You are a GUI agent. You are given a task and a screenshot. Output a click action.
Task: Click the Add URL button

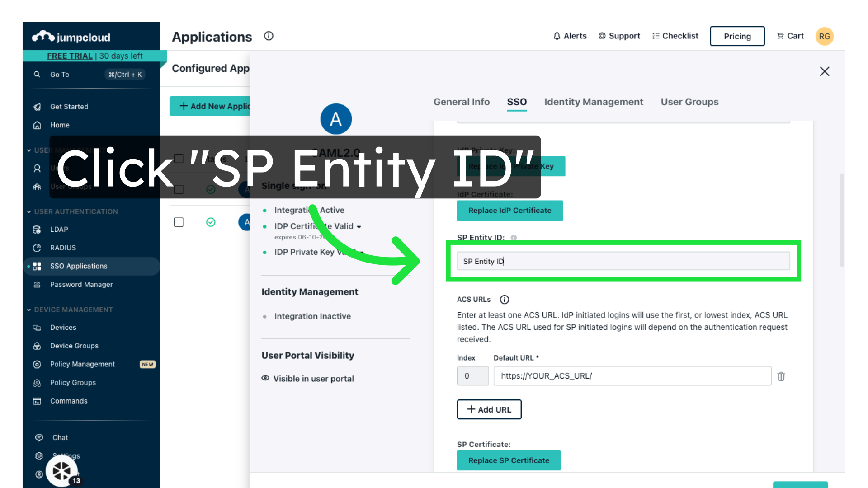(489, 409)
